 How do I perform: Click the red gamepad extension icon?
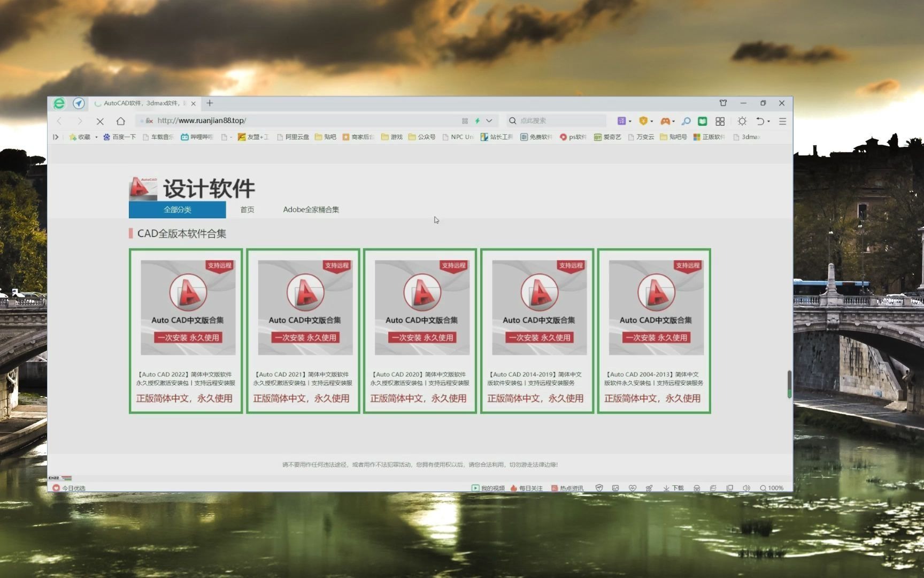[665, 121]
